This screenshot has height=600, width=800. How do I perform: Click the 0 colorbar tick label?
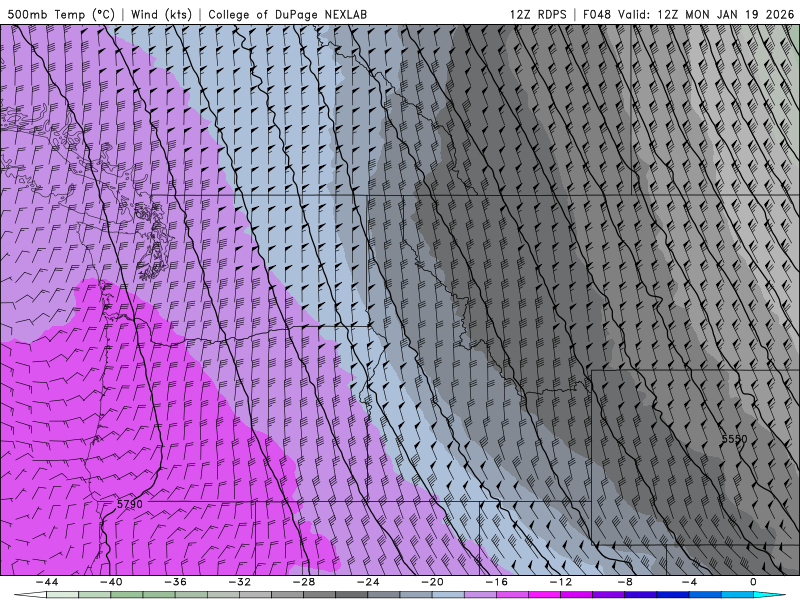pyautogui.click(x=754, y=582)
